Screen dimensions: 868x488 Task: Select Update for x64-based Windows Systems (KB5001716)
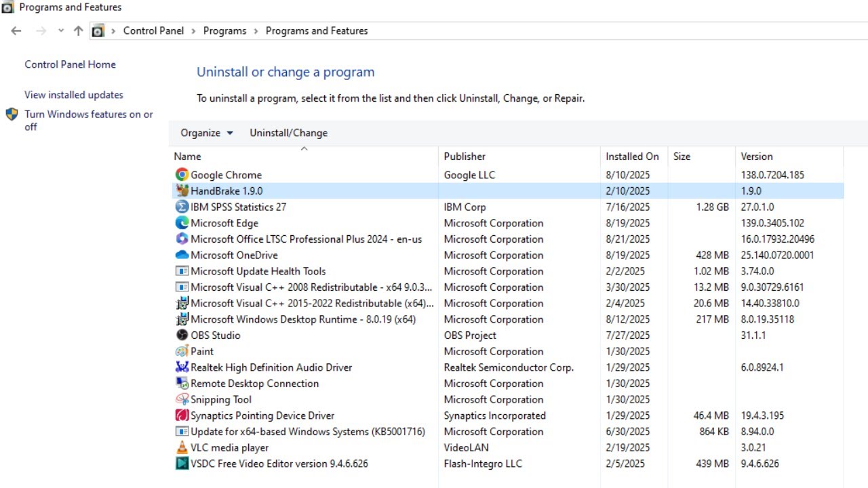(x=508, y=432)
